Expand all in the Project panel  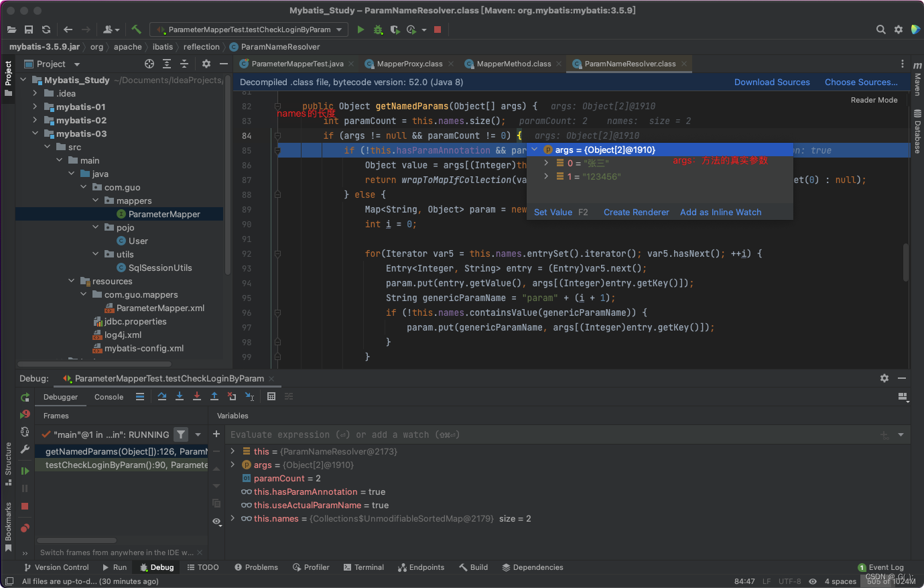pos(167,64)
